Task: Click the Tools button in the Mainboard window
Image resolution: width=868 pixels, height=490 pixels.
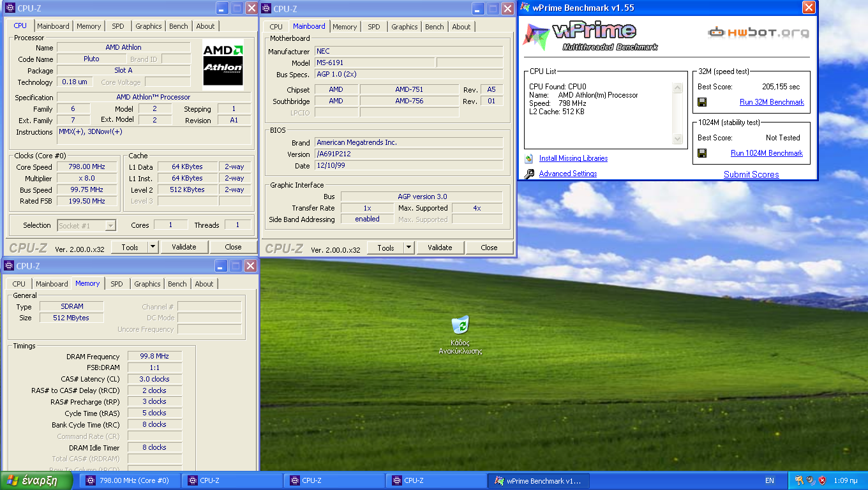Action: click(385, 248)
